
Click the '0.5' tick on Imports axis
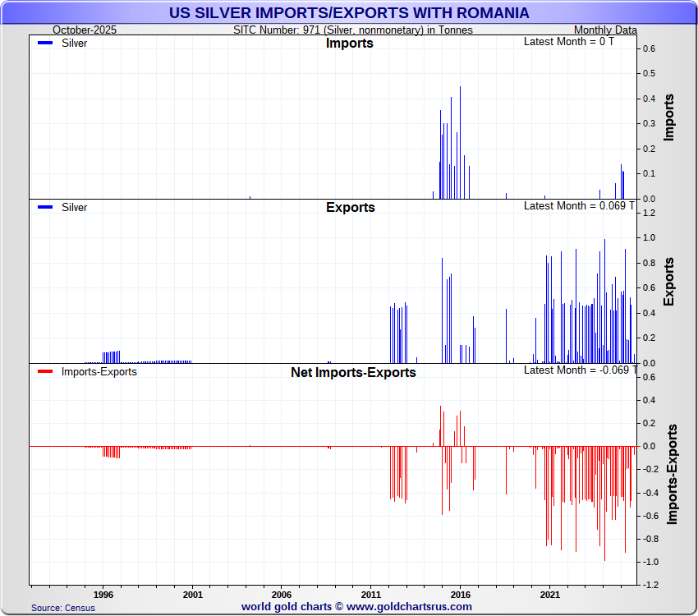pyautogui.click(x=649, y=73)
